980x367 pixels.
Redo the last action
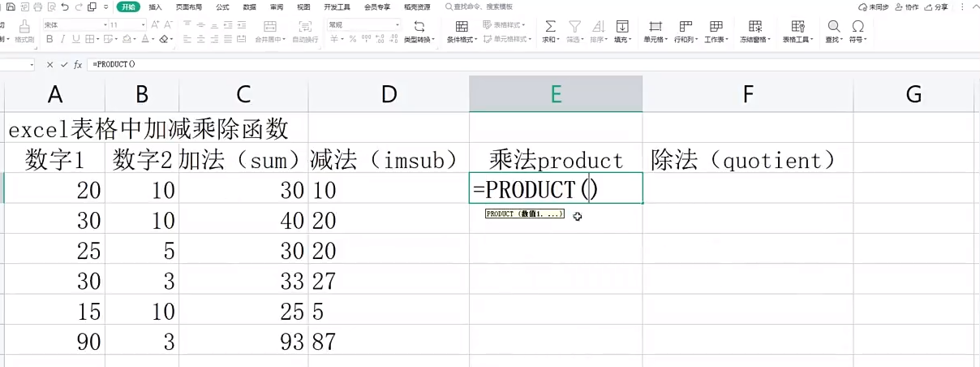click(x=79, y=6)
